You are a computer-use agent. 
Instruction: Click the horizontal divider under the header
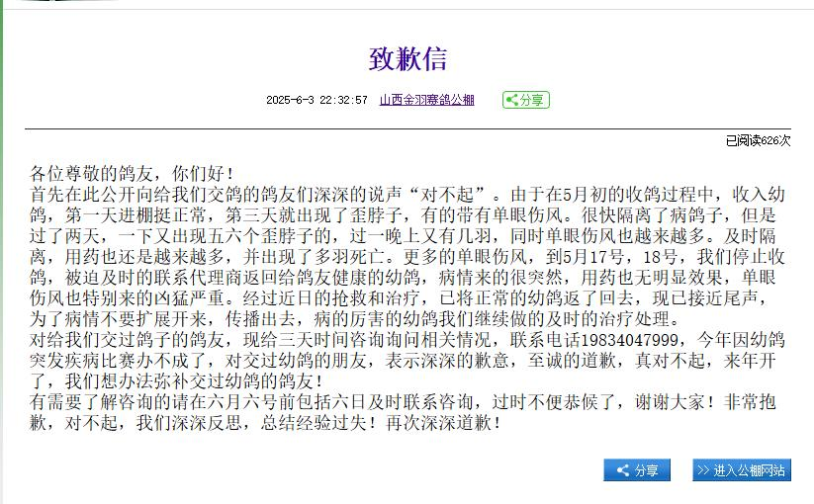click(407, 129)
